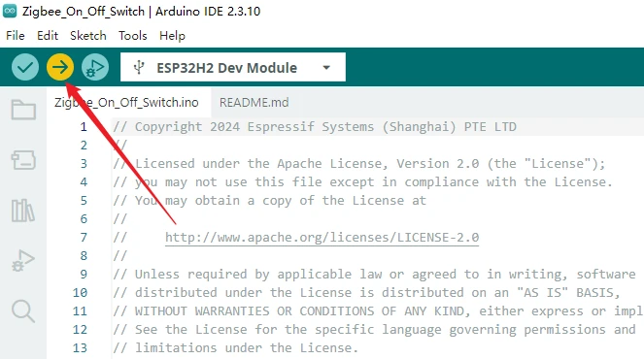Click 'WITHOUT WARRANTIES OR CONDITIONS' line
644x359 pixels.
378,311
